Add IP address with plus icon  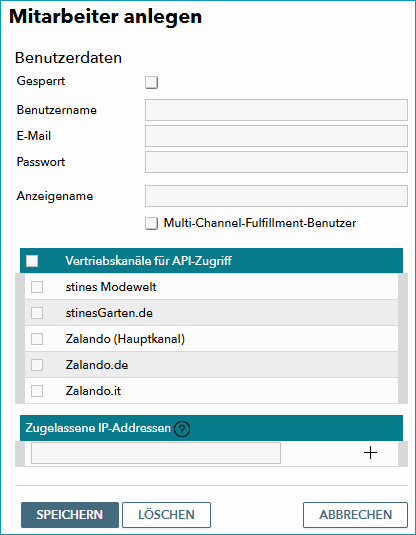(x=370, y=453)
